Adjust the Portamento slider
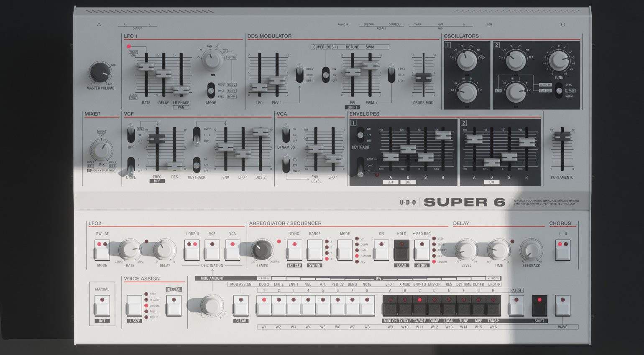 click(562, 136)
